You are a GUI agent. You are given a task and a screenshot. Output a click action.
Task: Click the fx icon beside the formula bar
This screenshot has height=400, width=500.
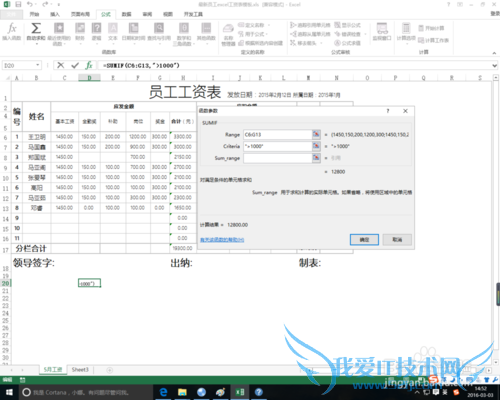coord(89,65)
